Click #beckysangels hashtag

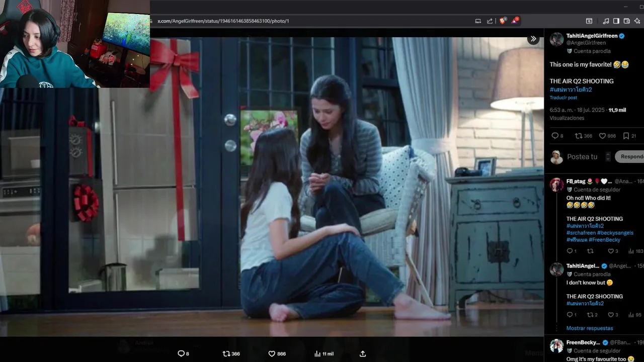click(x=615, y=233)
